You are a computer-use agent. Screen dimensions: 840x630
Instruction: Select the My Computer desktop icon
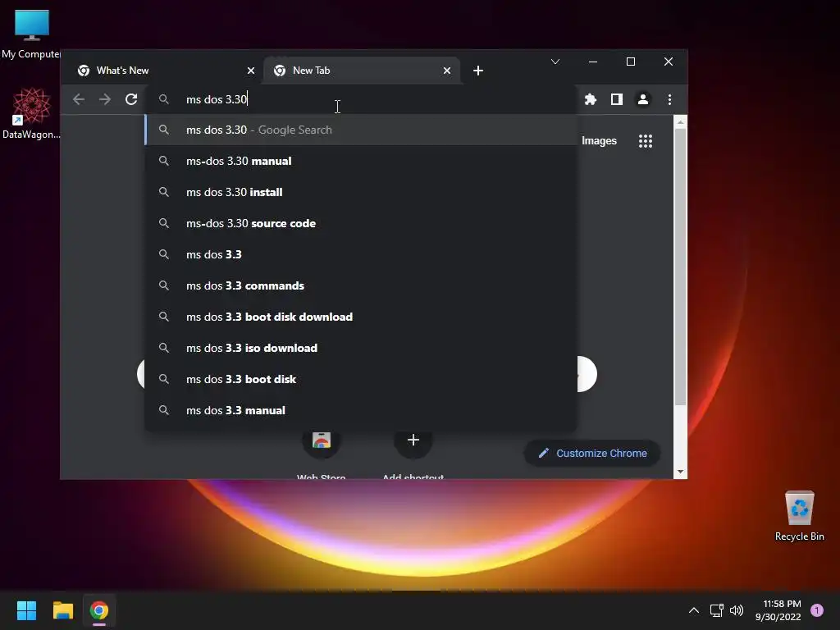coord(31,34)
